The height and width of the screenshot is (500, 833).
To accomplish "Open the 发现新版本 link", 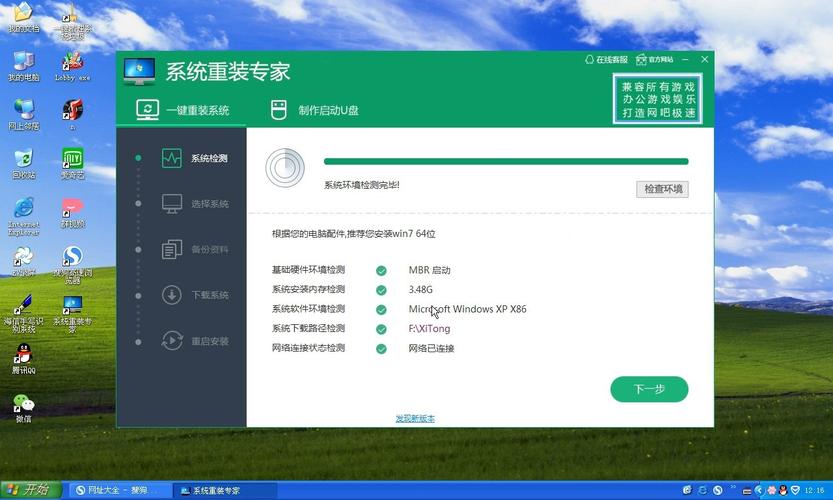I will [x=415, y=418].
